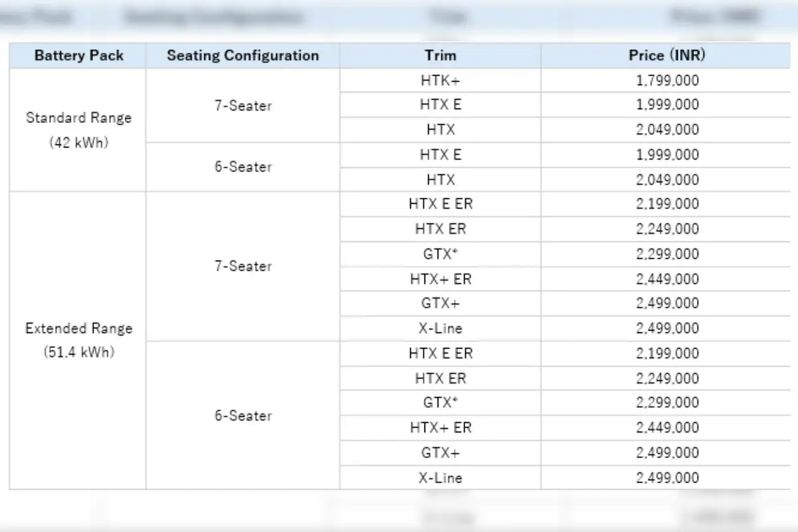The width and height of the screenshot is (798, 532).
Task: Select the Seating Configuration column header
Action: [243, 55]
